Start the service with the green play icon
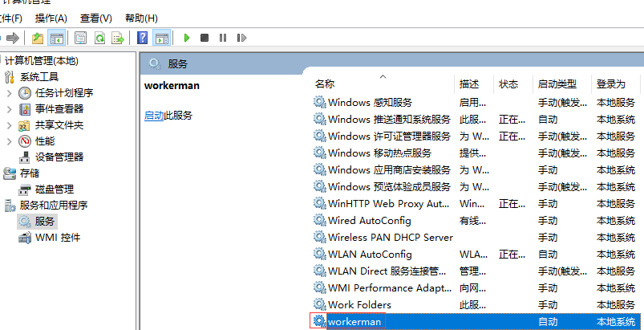This screenshot has height=330, width=644. [187, 39]
